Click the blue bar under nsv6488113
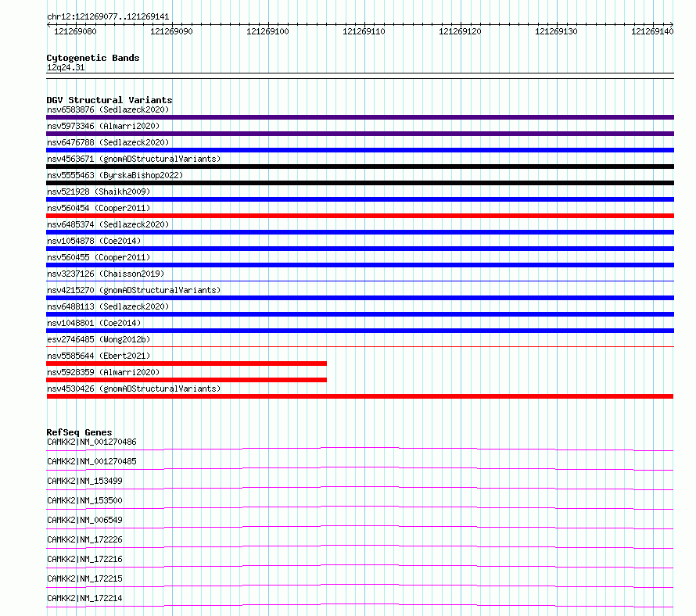696x616 pixels. pos(360,314)
